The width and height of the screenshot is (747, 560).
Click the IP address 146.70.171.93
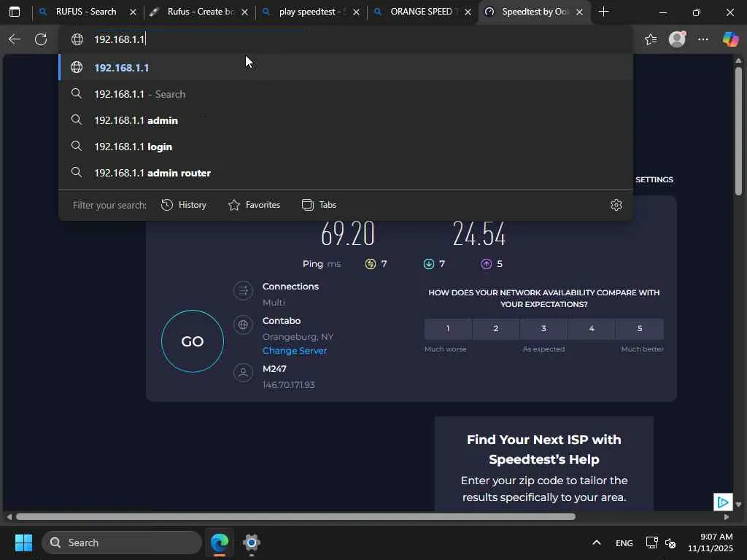point(289,385)
